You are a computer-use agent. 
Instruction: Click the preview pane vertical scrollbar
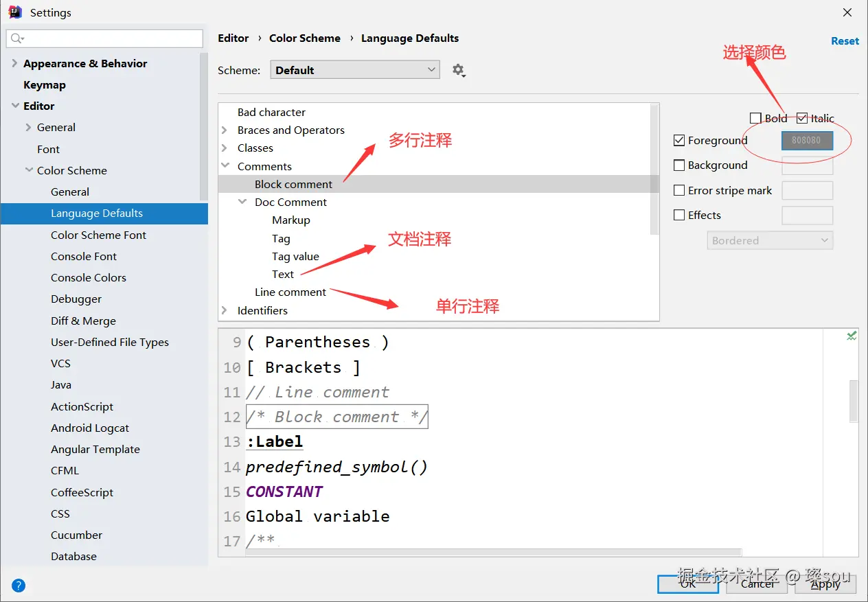(854, 400)
